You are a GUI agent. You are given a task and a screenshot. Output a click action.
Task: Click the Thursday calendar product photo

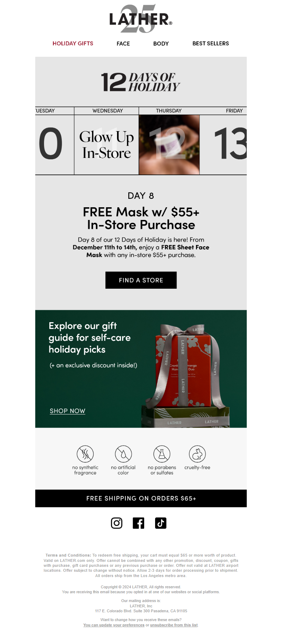pos(169,145)
